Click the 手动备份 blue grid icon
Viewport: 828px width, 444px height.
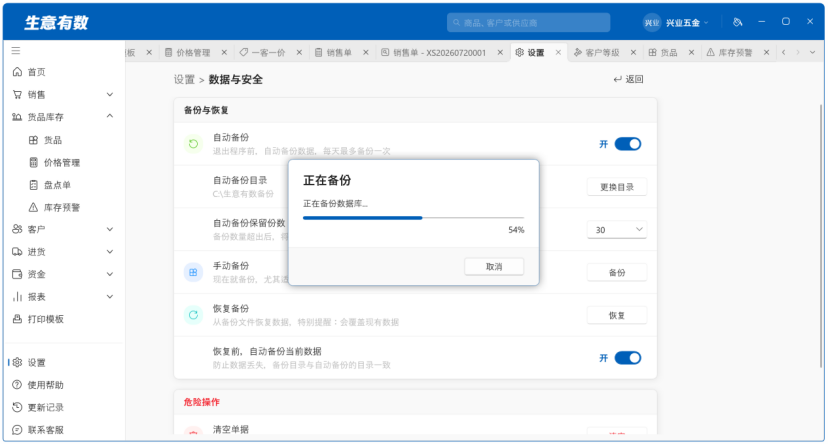pyautogui.click(x=193, y=272)
